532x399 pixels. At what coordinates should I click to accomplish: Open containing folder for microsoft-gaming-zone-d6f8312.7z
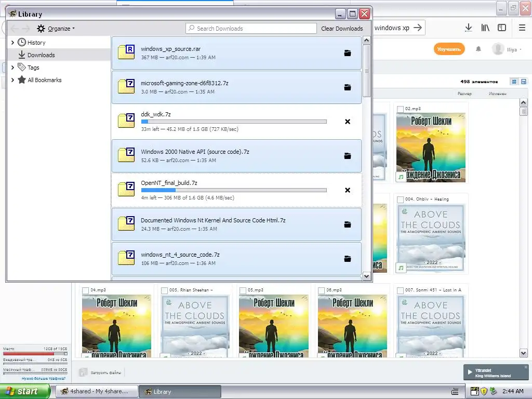coord(348,87)
